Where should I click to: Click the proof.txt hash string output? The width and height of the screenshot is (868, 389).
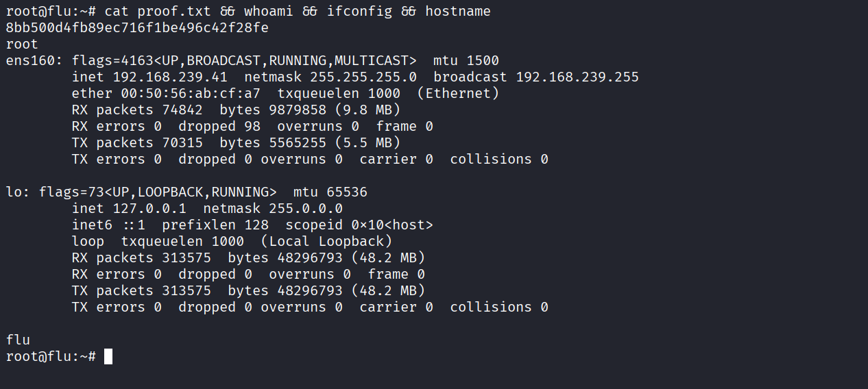(x=137, y=28)
